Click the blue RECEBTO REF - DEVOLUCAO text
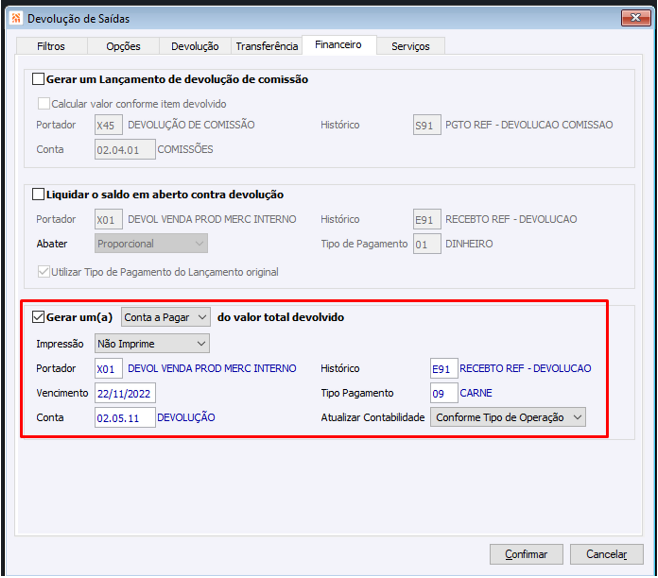 tap(525, 368)
